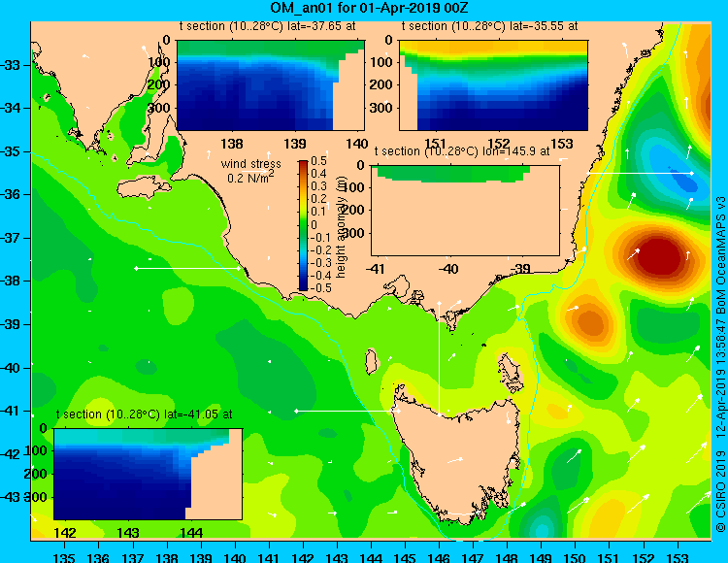Click the -40 tick in the lon=145.9 inset

tap(448, 269)
